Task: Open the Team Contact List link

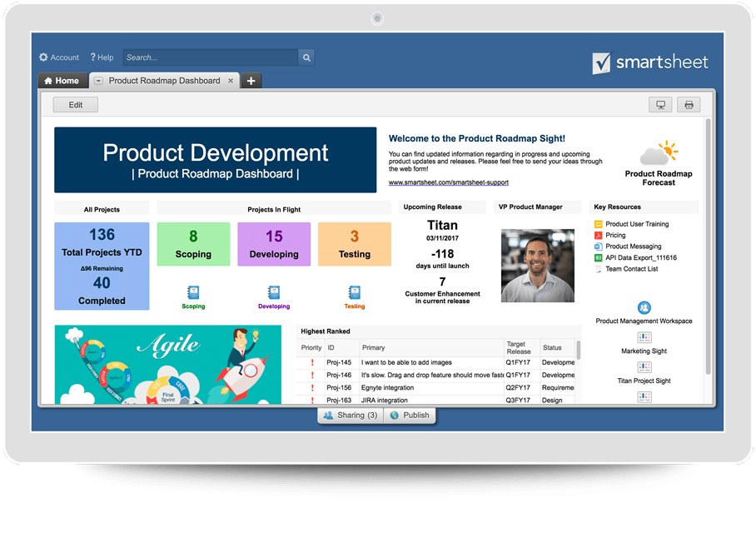Action: point(632,269)
